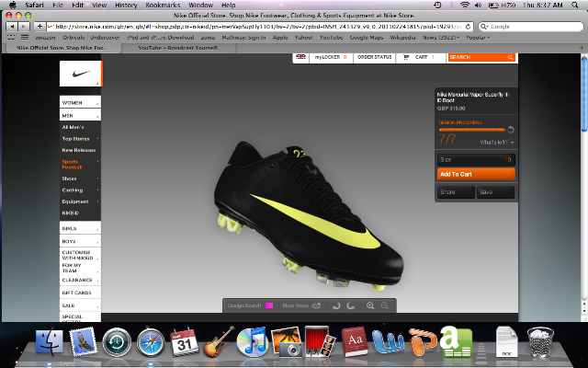Zoom out of the boot view
The height and width of the screenshot is (368, 588).
click(385, 305)
